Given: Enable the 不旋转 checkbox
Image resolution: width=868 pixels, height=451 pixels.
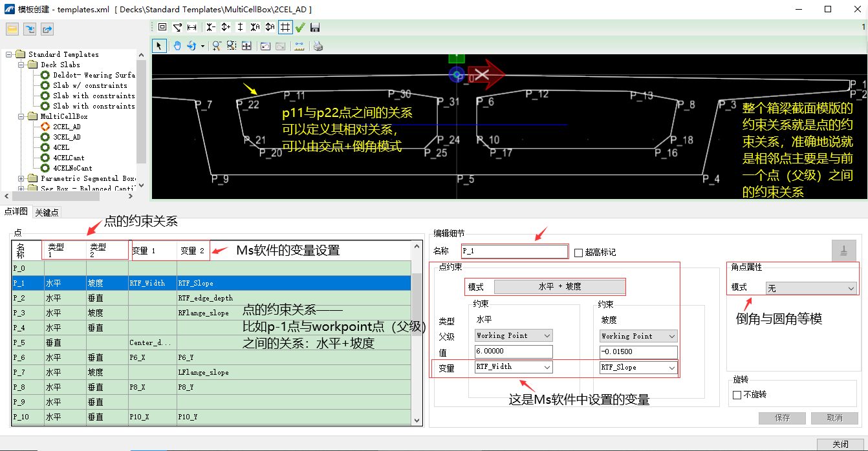Looking at the screenshot, I should pyautogui.click(x=737, y=395).
